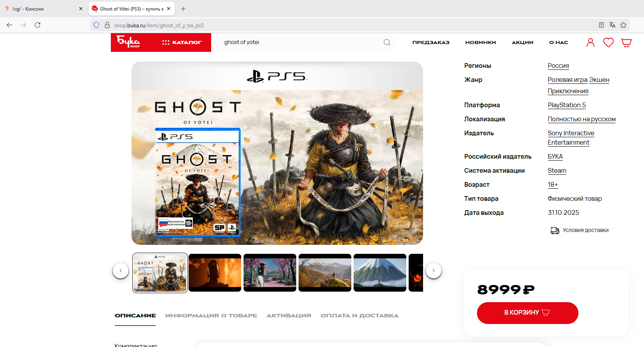Add the game with В корзину button

click(x=527, y=313)
